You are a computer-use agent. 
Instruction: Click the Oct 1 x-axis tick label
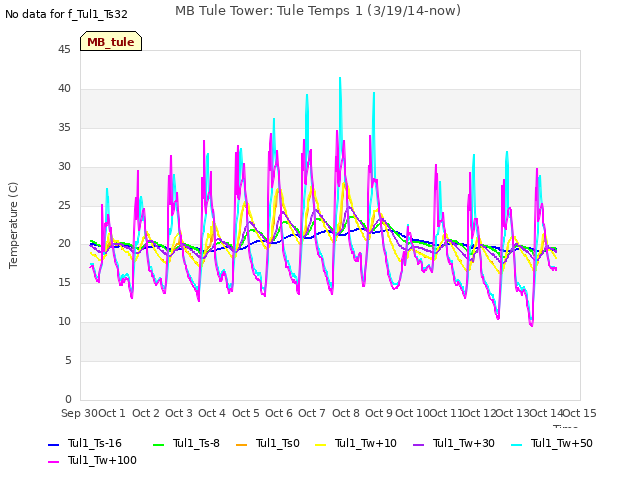(112, 413)
